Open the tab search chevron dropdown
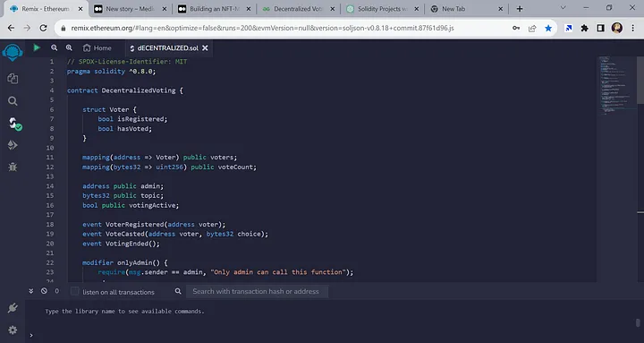The height and width of the screenshot is (343, 644). 563,8
